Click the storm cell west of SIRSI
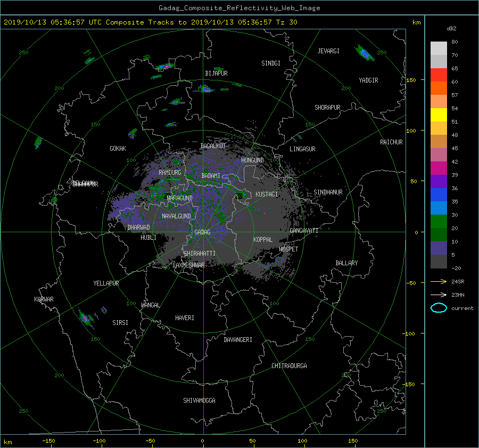This screenshot has width=479, height=448. tap(86, 319)
